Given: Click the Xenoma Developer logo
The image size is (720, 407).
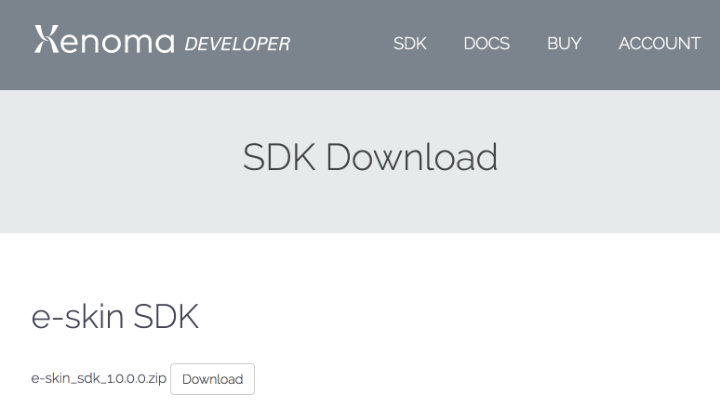Looking at the screenshot, I should 162,40.
